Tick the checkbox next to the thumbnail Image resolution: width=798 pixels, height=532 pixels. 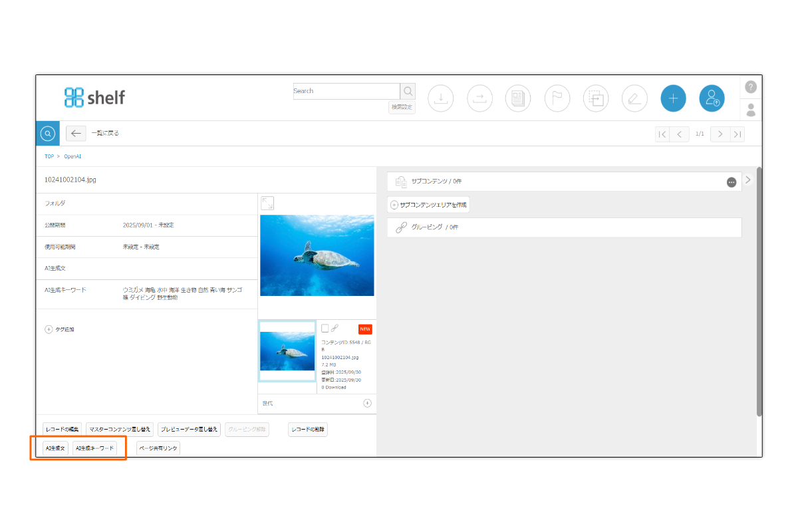click(325, 328)
